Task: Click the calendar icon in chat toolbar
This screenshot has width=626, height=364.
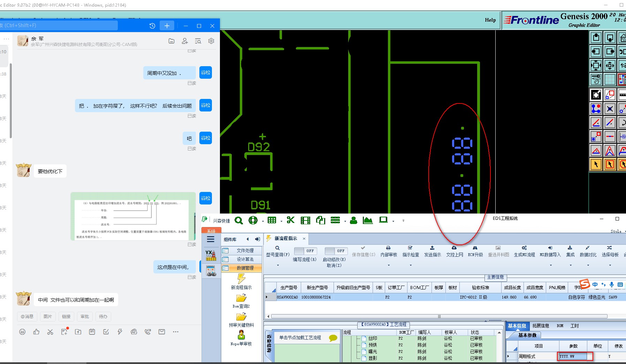Action: click(x=92, y=332)
